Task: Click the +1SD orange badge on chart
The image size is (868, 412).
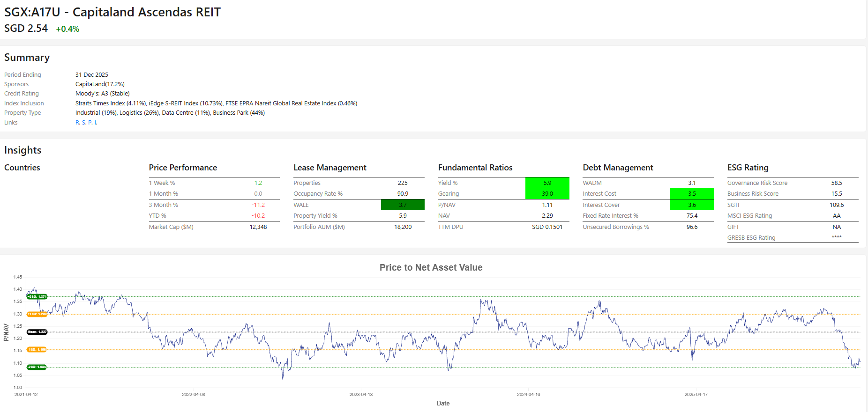Action: coord(37,314)
